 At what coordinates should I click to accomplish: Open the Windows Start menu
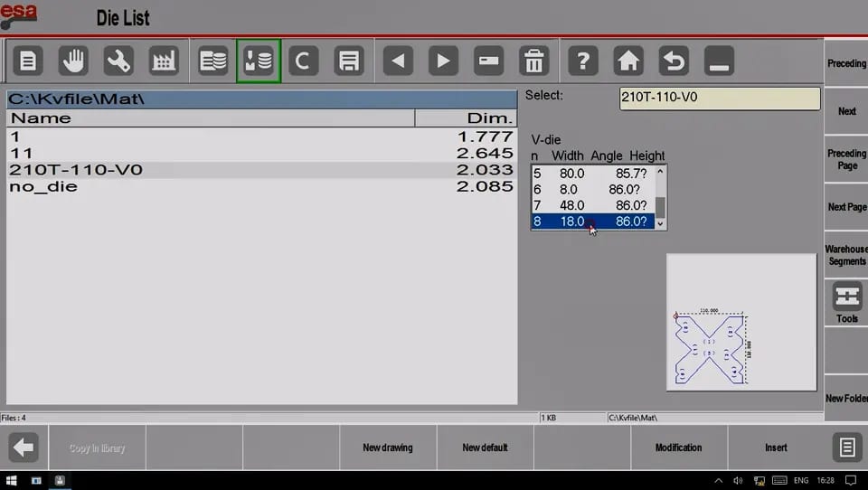(x=11, y=480)
